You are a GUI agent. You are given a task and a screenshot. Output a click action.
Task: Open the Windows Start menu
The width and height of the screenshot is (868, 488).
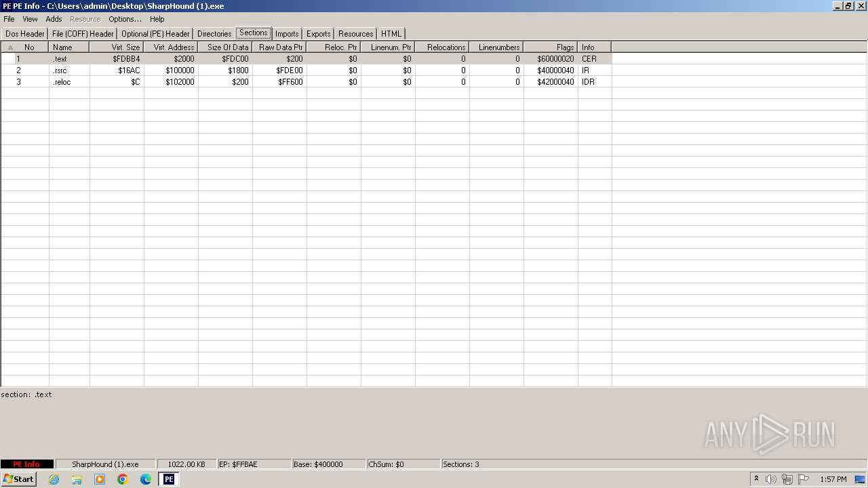(18, 479)
